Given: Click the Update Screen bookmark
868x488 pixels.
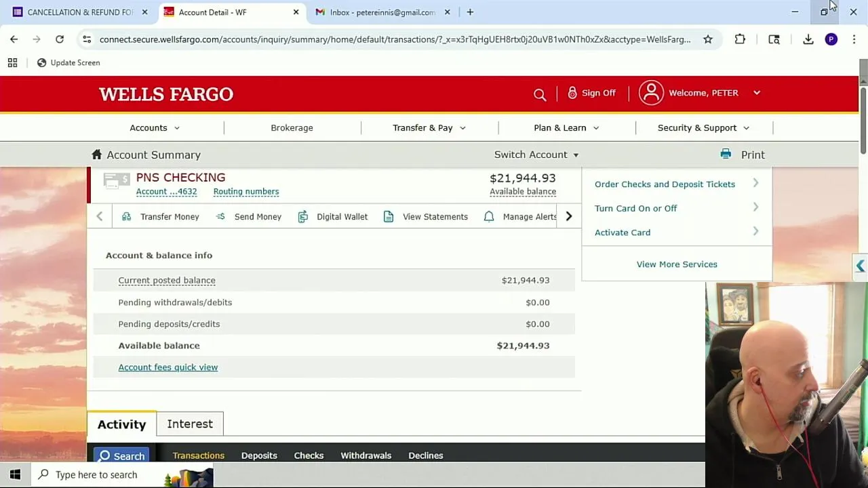Looking at the screenshot, I should tap(68, 62).
